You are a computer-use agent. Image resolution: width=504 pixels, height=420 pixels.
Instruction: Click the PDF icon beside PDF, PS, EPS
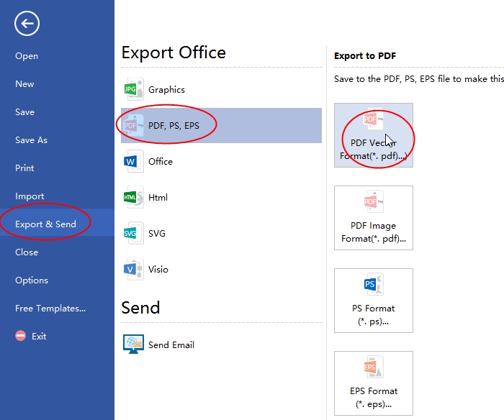(x=134, y=125)
